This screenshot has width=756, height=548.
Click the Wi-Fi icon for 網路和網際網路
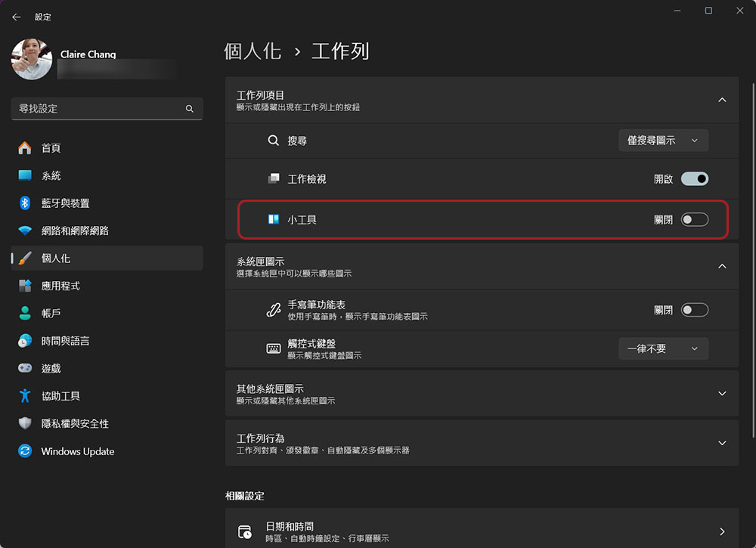(25, 231)
